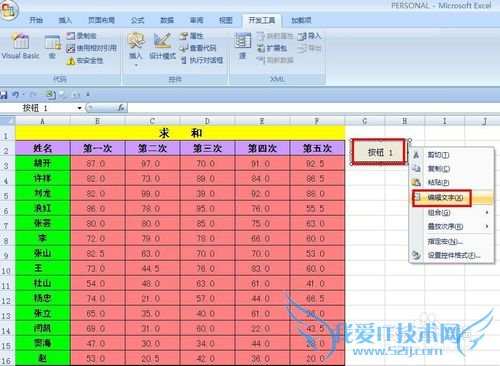Select the 第五次 header cell
This screenshot has height=366, width=500.
317,148
